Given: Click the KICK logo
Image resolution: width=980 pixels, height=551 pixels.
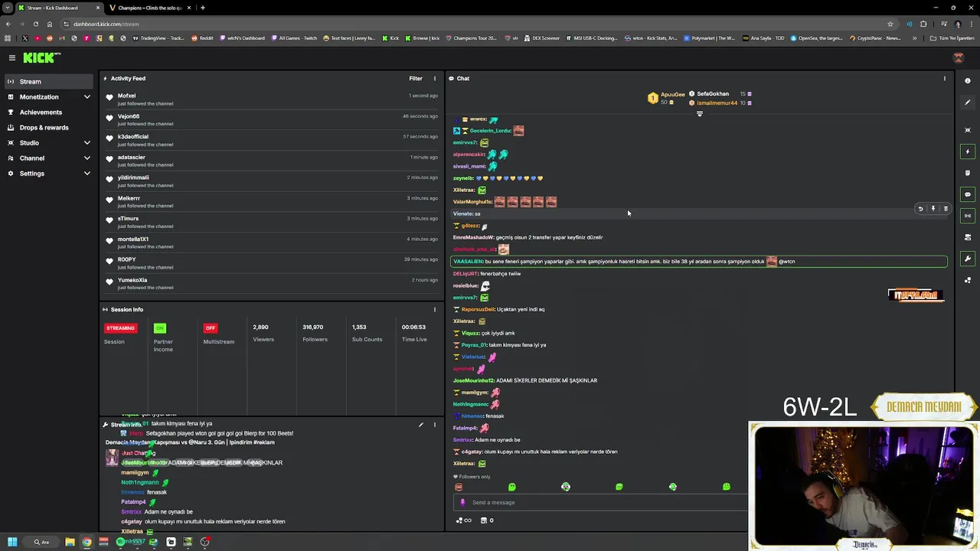Looking at the screenshot, I should point(42,57).
